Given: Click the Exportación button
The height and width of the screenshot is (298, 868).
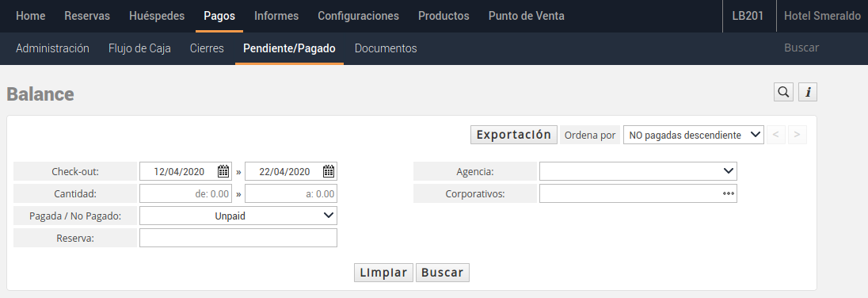Looking at the screenshot, I should point(514,135).
